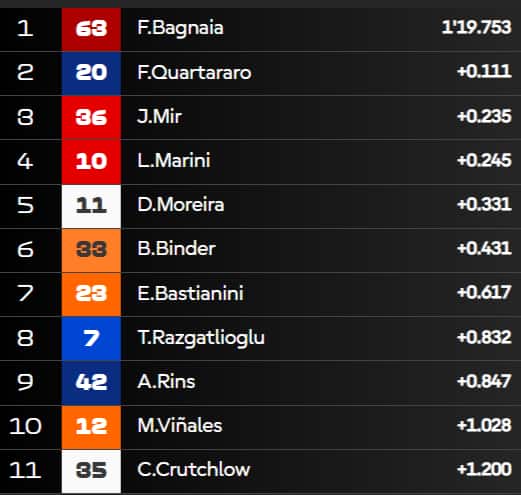Open D.Moreira rider entry
The image size is (521, 495).
click(x=181, y=205)
